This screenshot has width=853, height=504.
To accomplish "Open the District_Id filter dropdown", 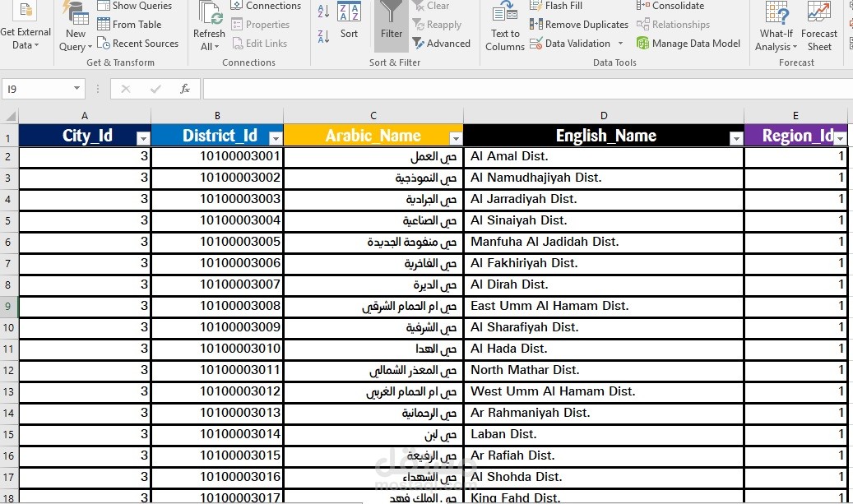I will (x=276, y=139).
